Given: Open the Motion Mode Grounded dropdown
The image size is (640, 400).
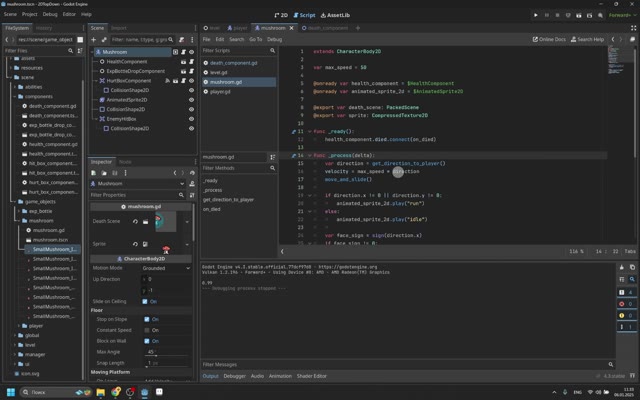Looking at the screenshot, I should (166, 268).
